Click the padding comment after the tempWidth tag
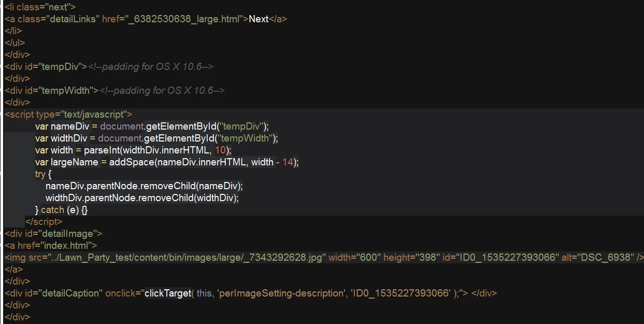Viewport: 644px width, 324px height. 162,91
